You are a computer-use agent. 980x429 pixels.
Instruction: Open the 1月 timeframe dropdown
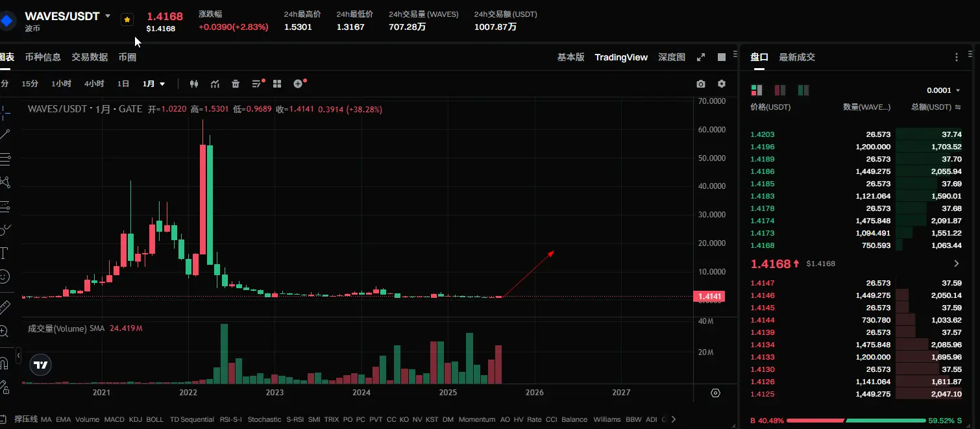[154, 84]
